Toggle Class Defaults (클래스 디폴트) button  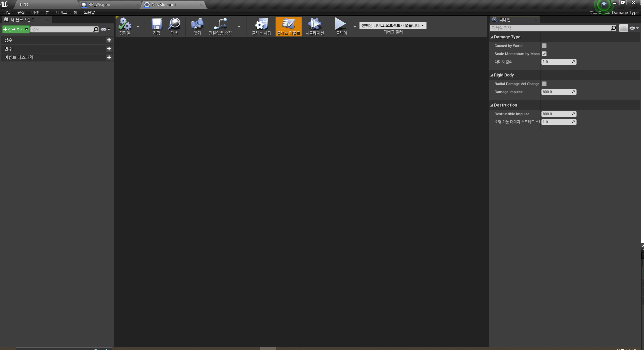(x=289, y=26)
